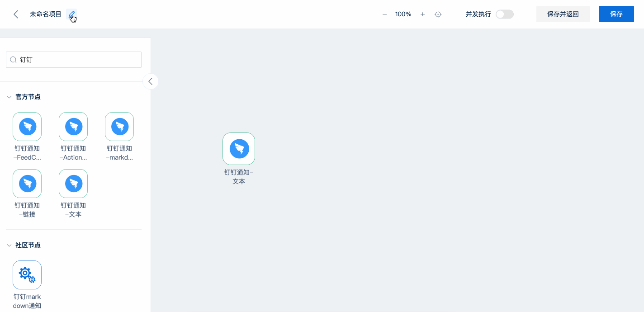644x312 pixels.
Task: Click the 并发执行 label
Action: tap(478, 14)
